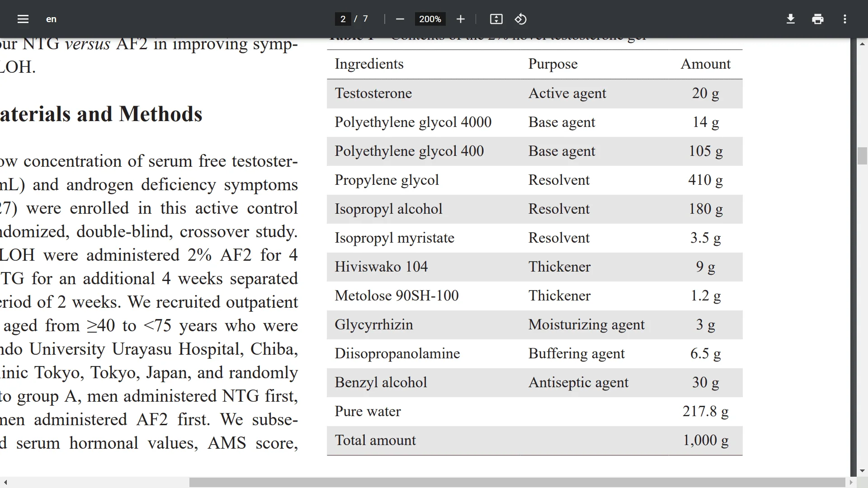Click the zoom out minus icon
Screen dimensions: 868x488
[400, 19]
